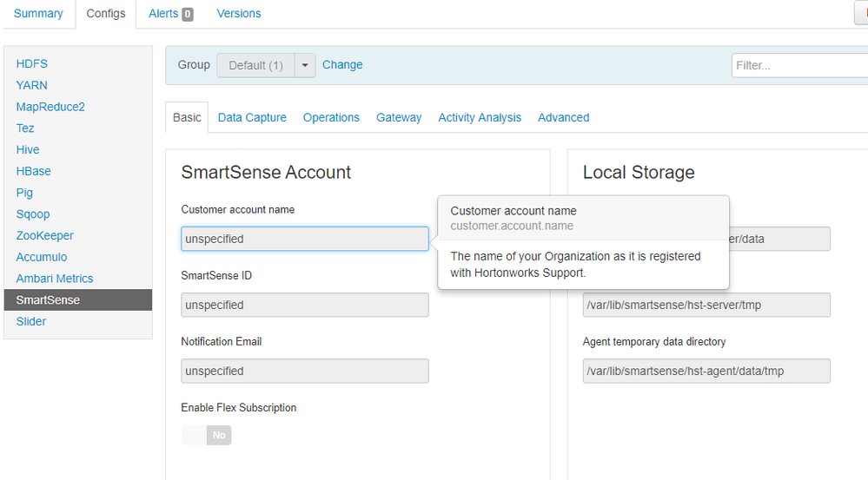Image resolution: width=868 pixels, height=480 pixels.
Task: Click the Customer account name field
Action: 304,239
